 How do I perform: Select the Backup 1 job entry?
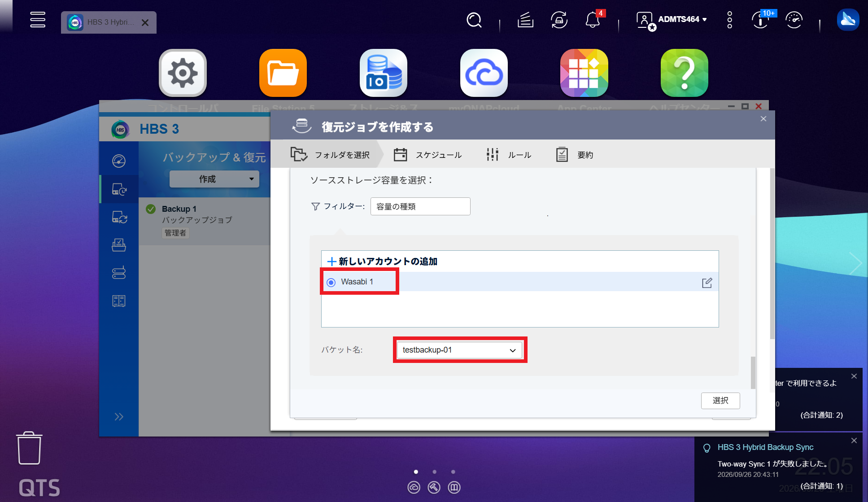[205, 221]
